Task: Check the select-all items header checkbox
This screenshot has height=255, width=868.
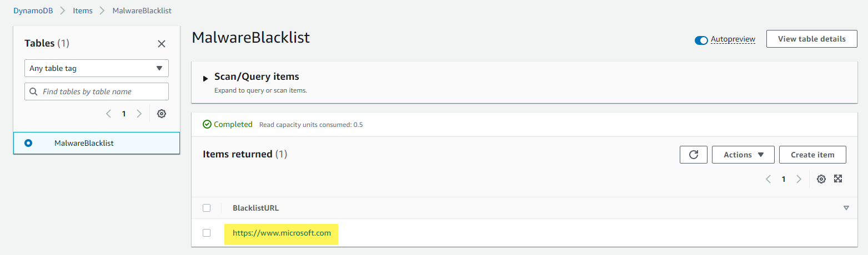Action: 207,208
